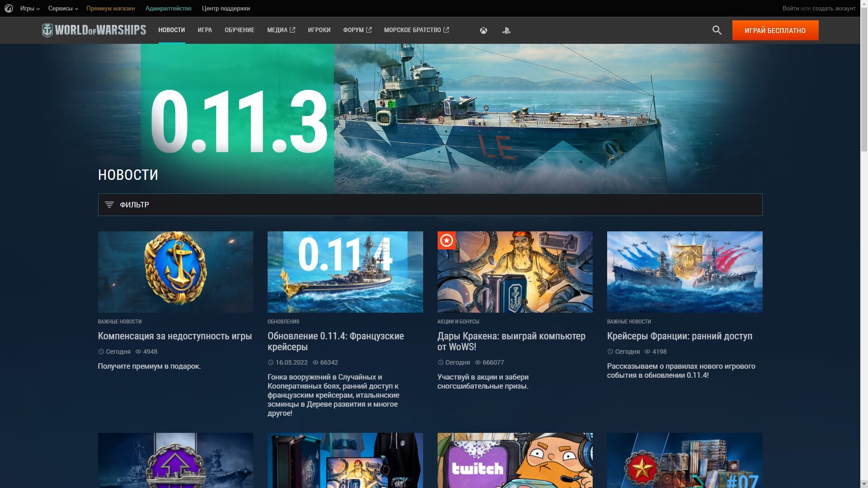
Task: Click the filter lines icon
Action: 109,205
